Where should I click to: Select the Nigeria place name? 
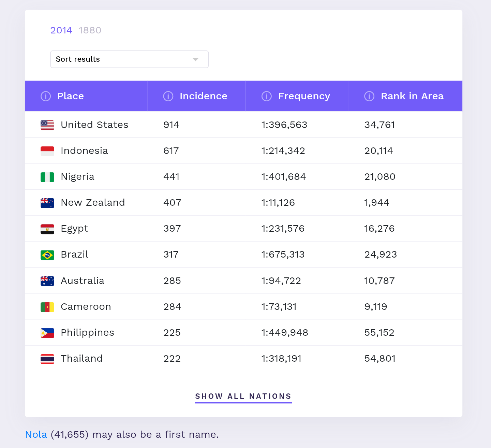pyautogui.click(x=77, y=177)
